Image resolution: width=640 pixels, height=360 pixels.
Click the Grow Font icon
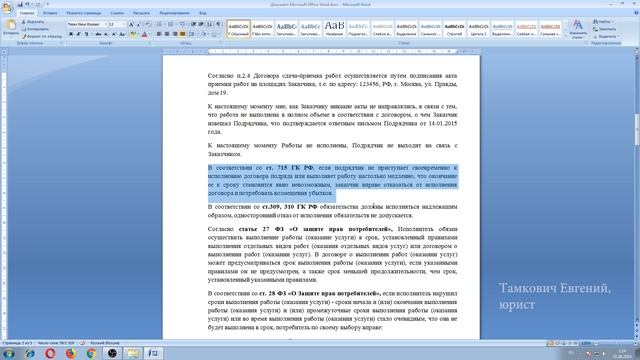[131, 24]
